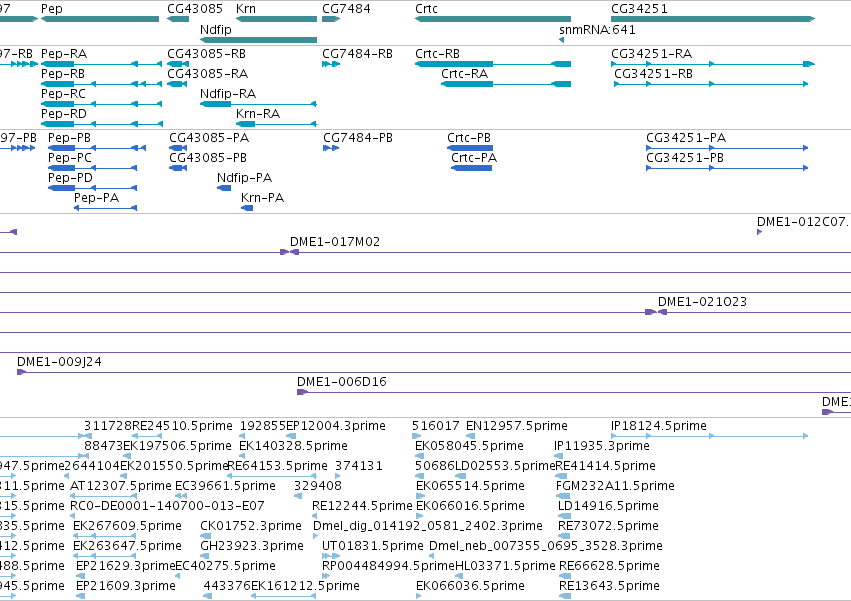The image size is (851, 601).
Task: Select transcript Krn-RA
Action: [x=276, y=124]
